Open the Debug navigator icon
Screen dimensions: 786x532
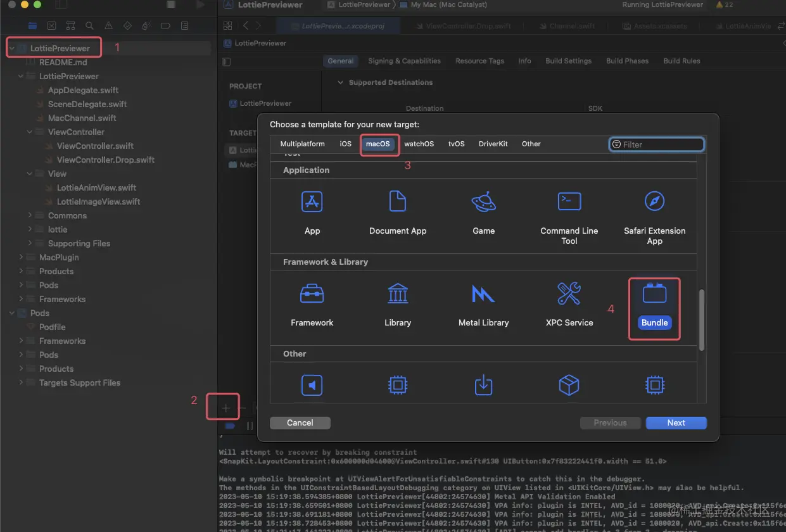(x=146, y=26)
